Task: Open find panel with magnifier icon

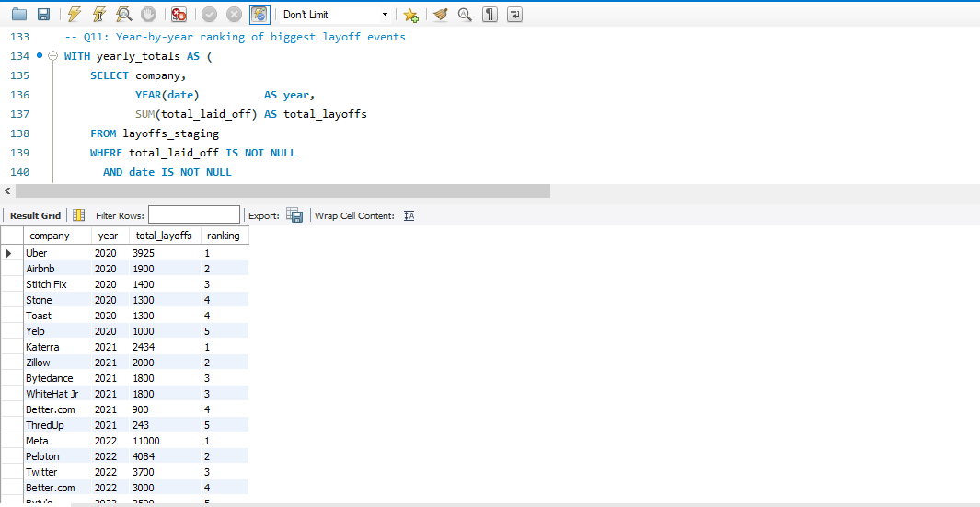Action: pyautogui.click(x=465, y=15)
